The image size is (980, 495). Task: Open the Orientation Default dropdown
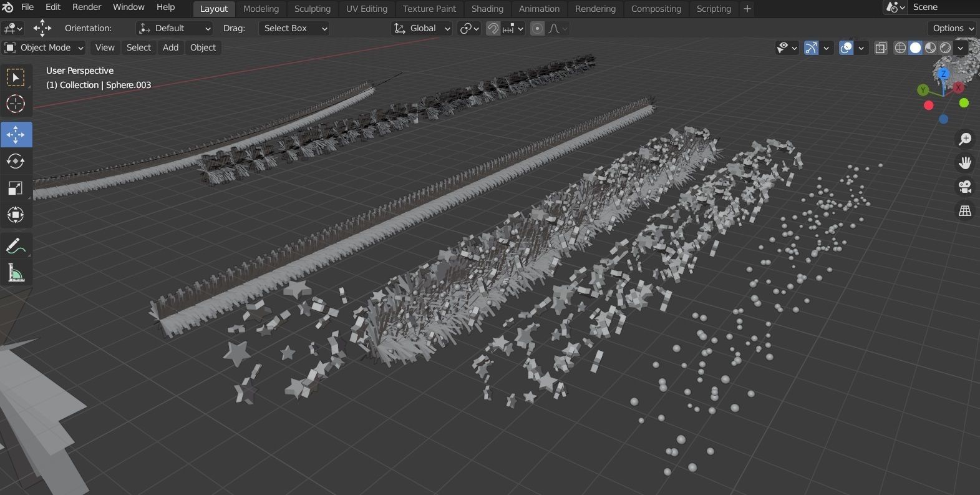pyautogui.click(x=175, y=28)
